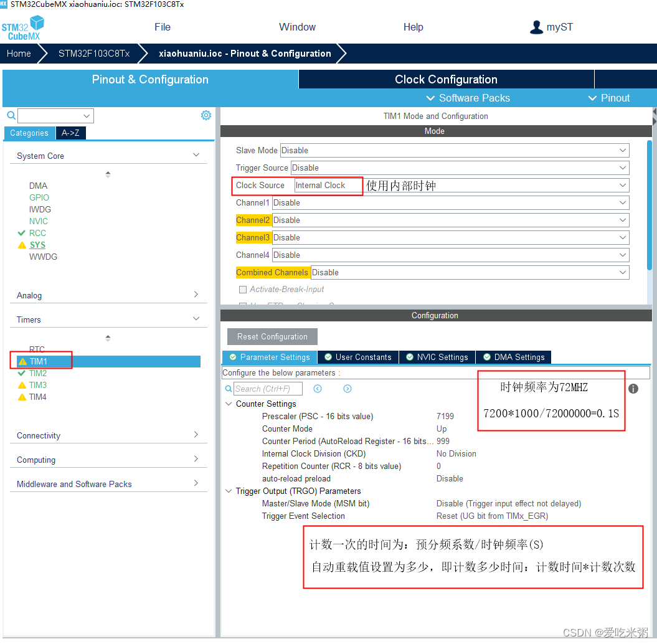Open the Parameter Settings tab
657x644 pixels.
[270, 358]
